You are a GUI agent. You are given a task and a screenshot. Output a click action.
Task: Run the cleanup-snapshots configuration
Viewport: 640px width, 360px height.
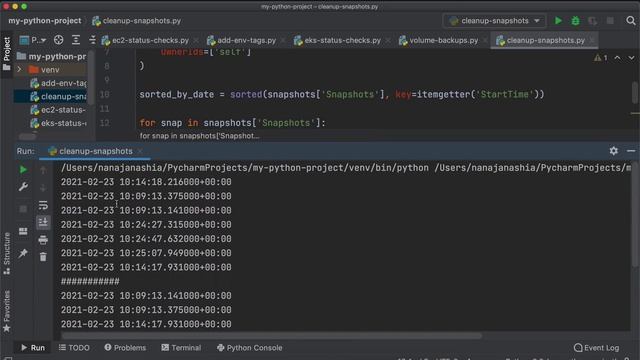click(558, 21)
